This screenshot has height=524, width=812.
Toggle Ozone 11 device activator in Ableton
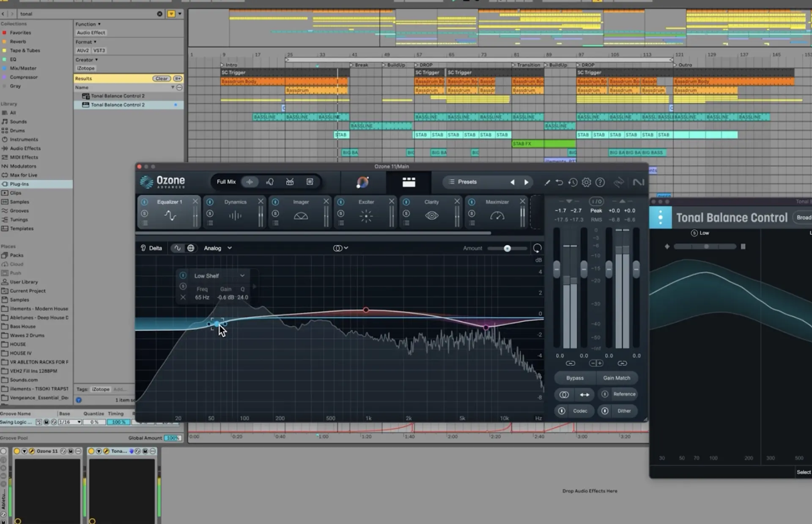(x=17, y=451)
